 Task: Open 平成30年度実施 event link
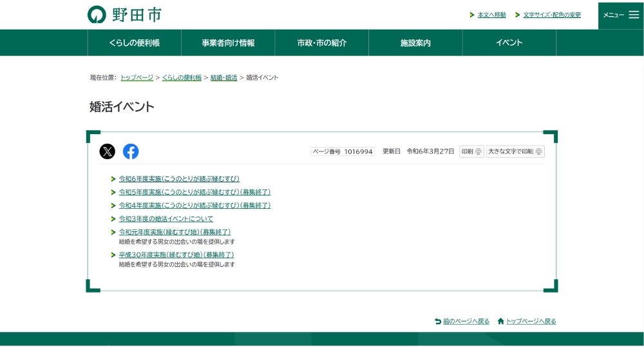(x=176, y=255)
